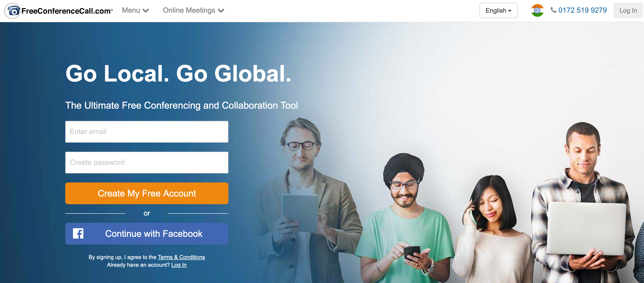Click the phone handset icon
This screenshot has width=644, height=283.
pos(554,10)
